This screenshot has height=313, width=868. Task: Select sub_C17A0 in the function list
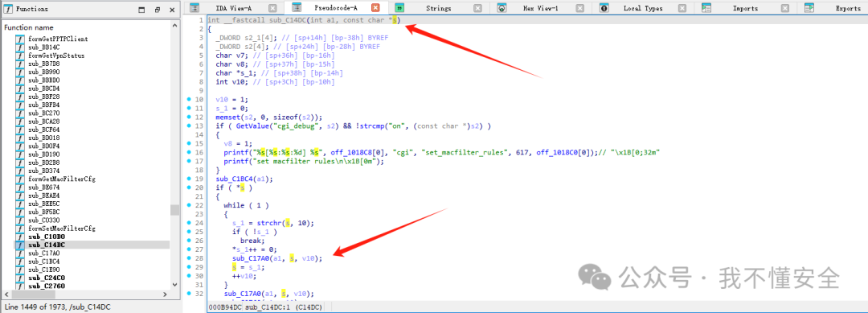[43, 253]
